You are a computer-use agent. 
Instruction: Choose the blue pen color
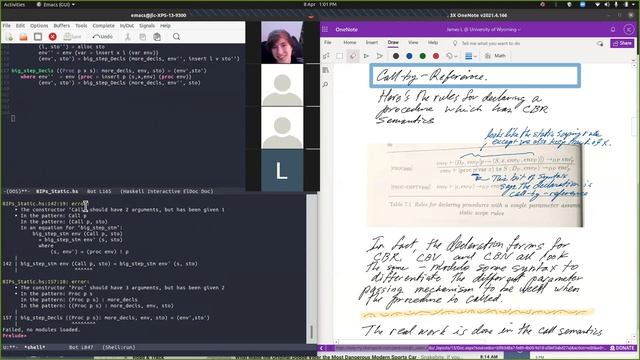pos(409,56)
